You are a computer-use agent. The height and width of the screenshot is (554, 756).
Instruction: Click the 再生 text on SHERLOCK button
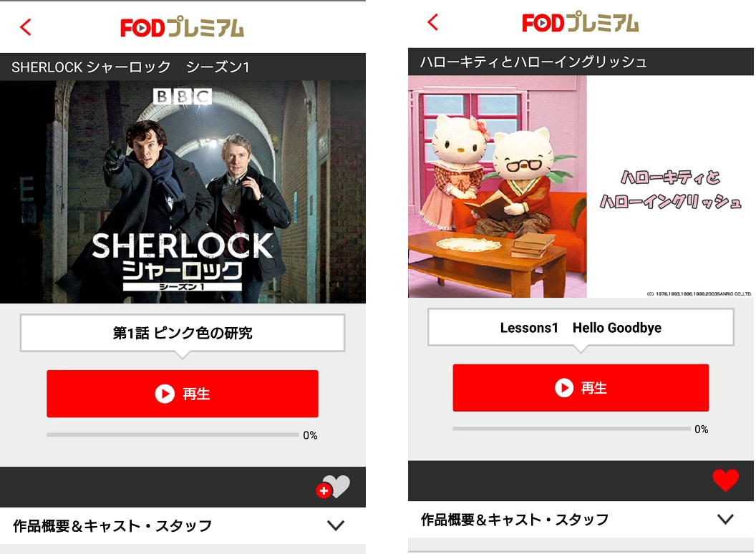click(x=196, y=394)
